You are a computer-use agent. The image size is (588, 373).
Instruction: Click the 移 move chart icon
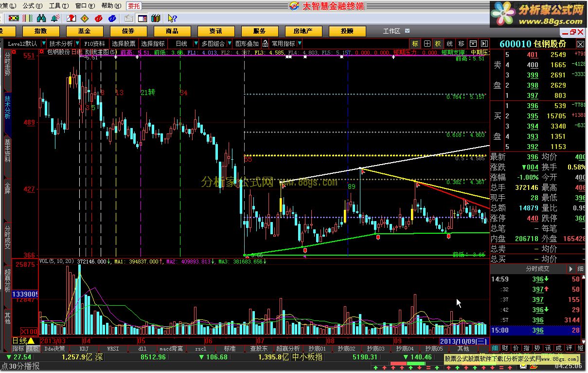click(x=461, y=44)
